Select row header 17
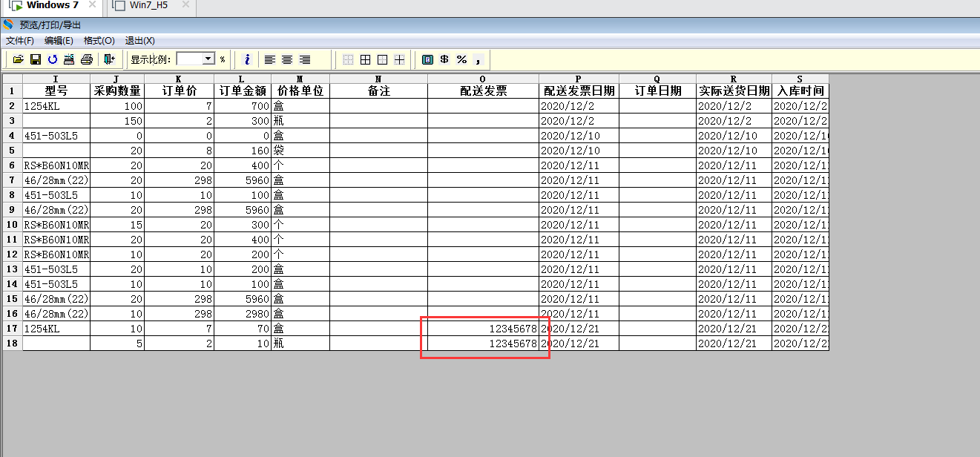Screen dimensions: 980x457 point(12,329)
